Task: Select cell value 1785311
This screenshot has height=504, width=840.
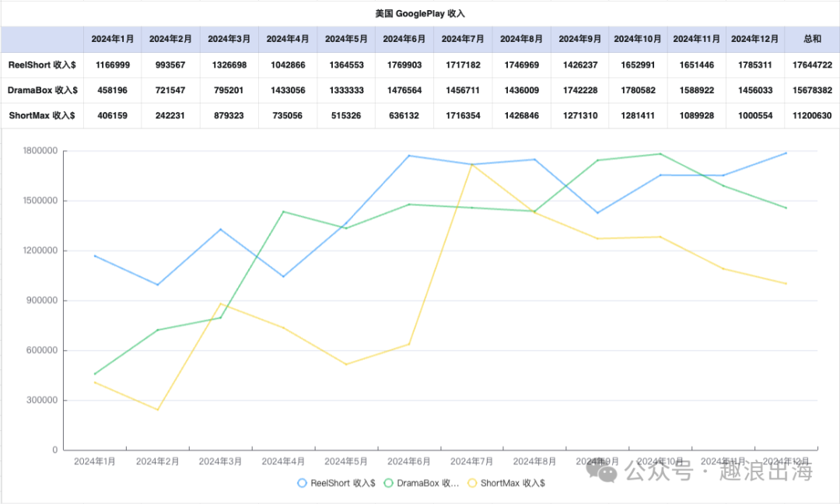Action: click(754, 65)
